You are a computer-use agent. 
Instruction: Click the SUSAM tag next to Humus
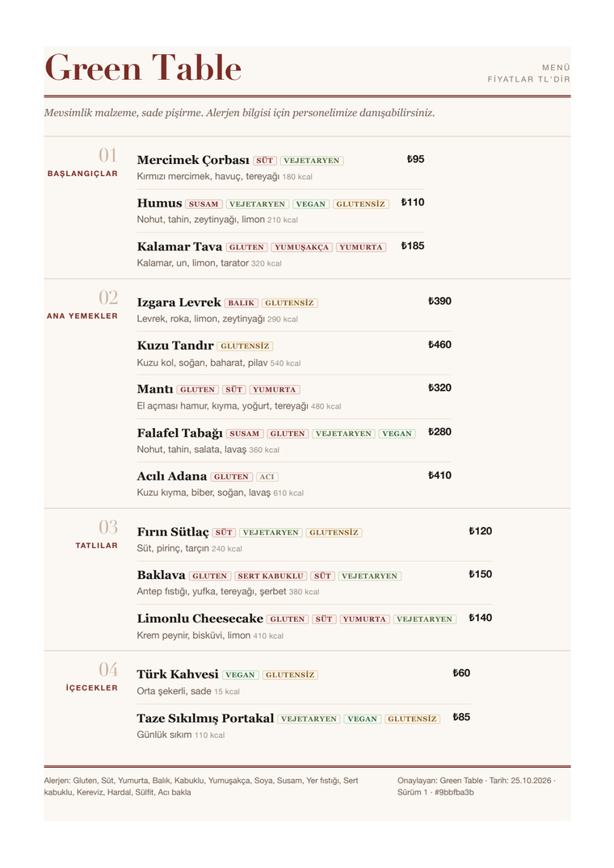coord(204,204)
